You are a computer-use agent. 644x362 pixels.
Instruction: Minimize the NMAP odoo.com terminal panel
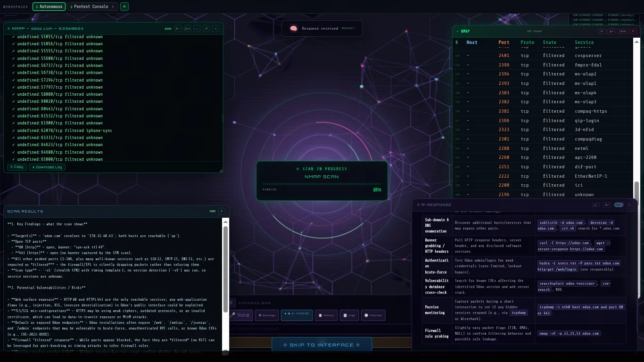click(197, 29)
